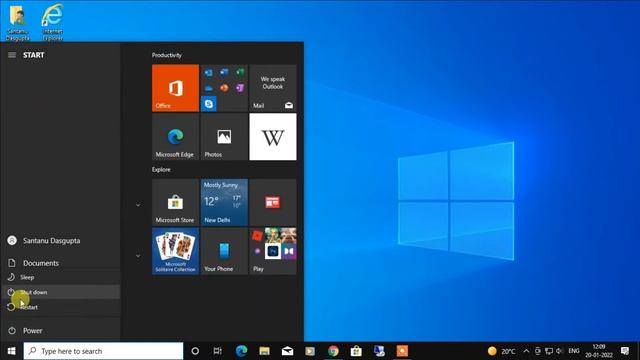Open the clock and date flyout
Screen dimensions: 640x360
[x=599, y=351]
